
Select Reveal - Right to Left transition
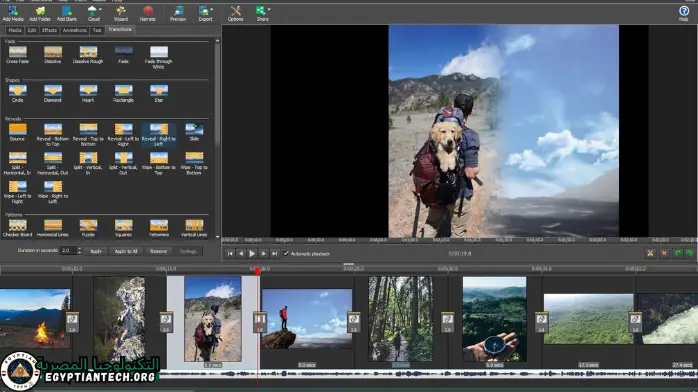tap(158, 135)
